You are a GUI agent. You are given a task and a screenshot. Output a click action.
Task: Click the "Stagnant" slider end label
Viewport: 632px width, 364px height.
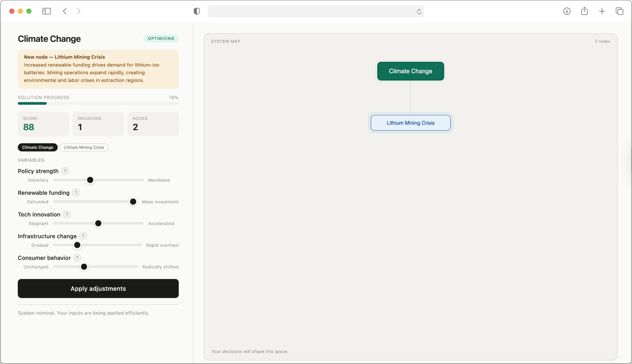[x=38, y=223]
